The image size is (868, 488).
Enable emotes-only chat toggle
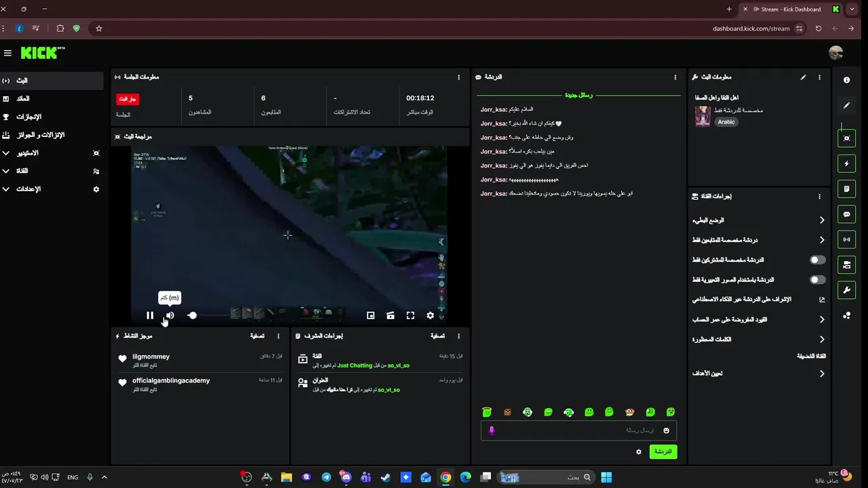818,279
